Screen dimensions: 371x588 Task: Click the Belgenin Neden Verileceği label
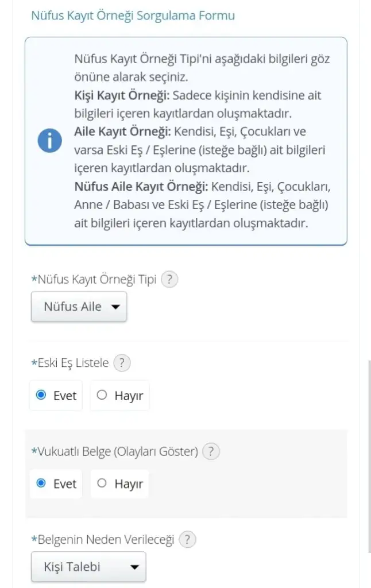(x=103, y=540)
